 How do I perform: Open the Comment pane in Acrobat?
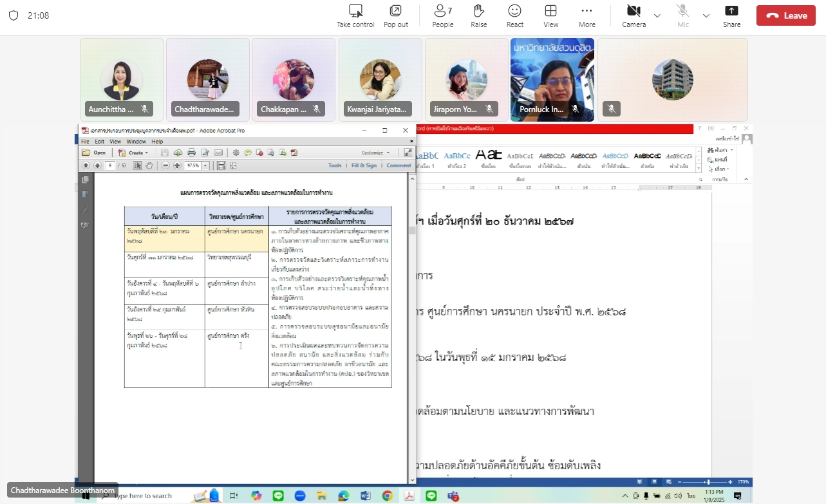pos(399,165)
